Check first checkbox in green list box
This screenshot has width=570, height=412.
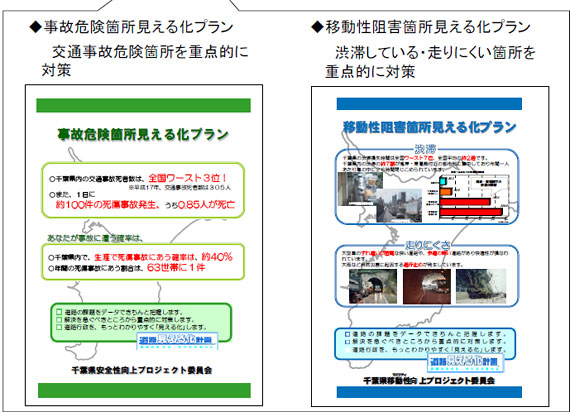(x=59, y=312)
